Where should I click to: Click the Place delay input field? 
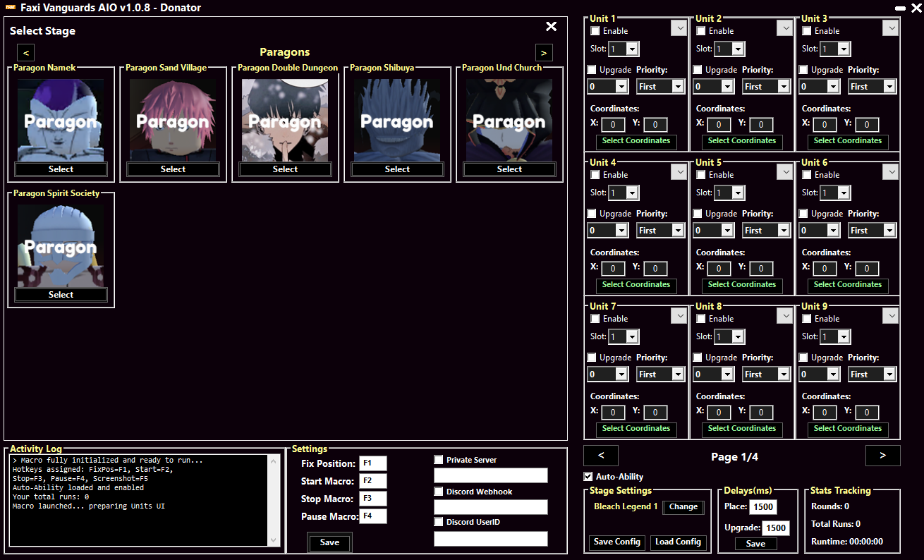762,507
